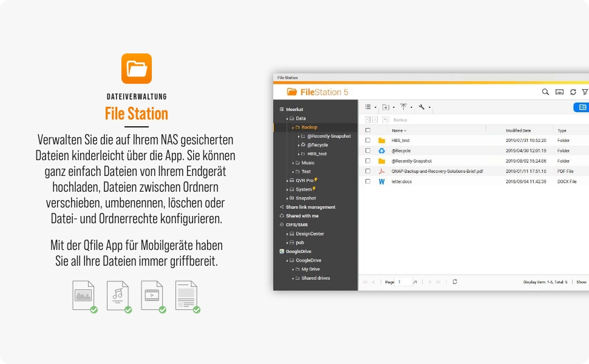
Task: Click the PDF icon of the QNAP brief
Action: click(x=382, y=171)
